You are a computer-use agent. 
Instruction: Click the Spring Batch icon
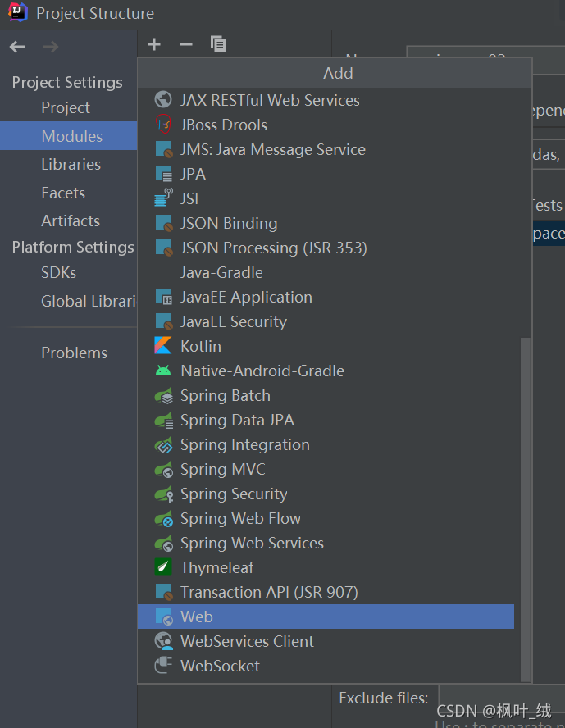pos(163,395)
